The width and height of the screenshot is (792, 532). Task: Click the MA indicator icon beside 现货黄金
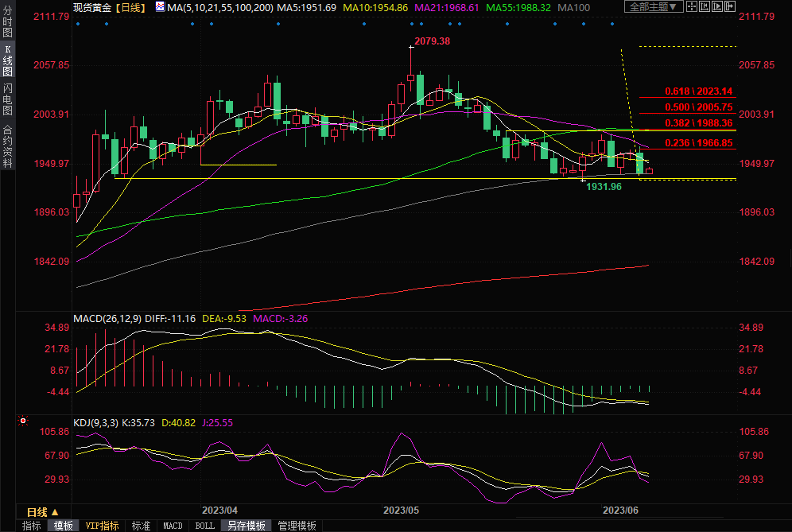tap(160, 7)
